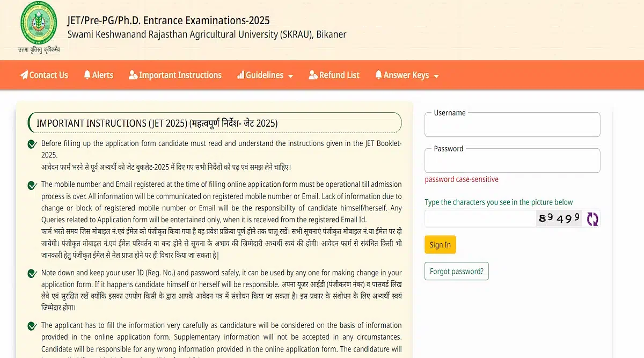
Task: Click the 'password case-sensitive' warning text
Action: 462,179
